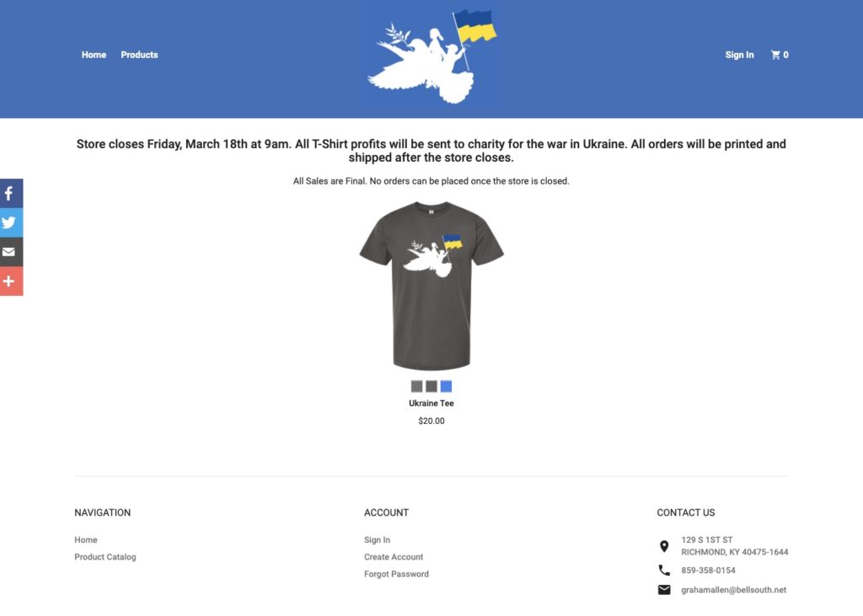Click the dove logo in header
Image resolution: width=863 pixels, height=616 pixels.
[x=431, y=57]
